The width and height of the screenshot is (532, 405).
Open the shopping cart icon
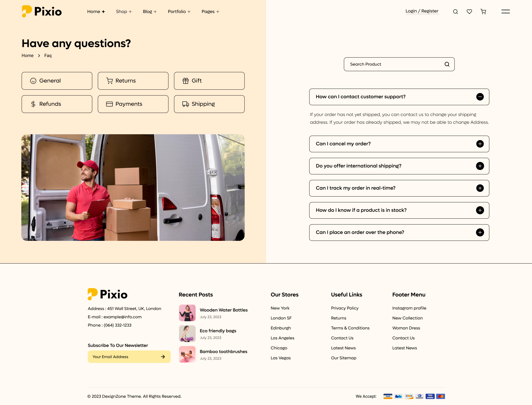[483, 11]
